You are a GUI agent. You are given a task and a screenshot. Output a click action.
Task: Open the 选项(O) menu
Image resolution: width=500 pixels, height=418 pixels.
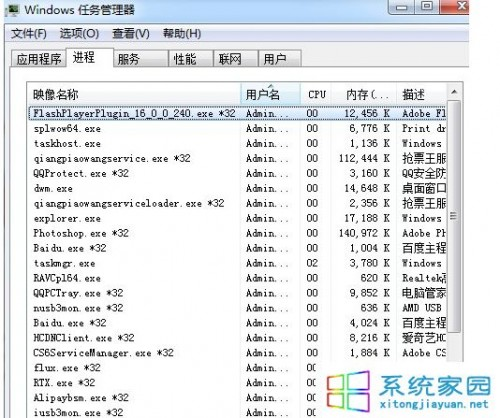point(79,33)
